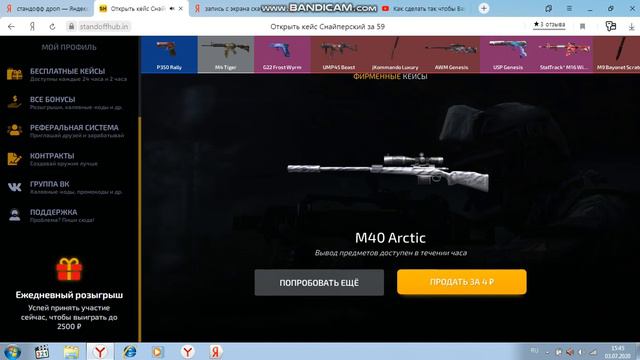Image resolution: width=640 pixels, height=360 pixels.
Task: Click the M40 Arctic rifle image
Action: tap(388, 172)
